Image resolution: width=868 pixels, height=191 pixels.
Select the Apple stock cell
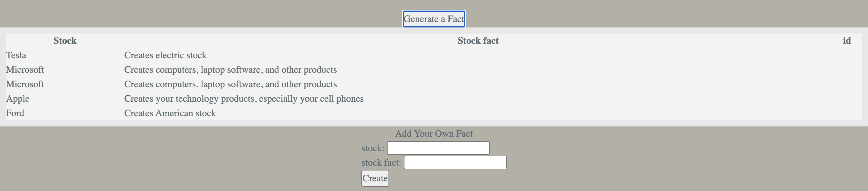[x=18, y=99]
